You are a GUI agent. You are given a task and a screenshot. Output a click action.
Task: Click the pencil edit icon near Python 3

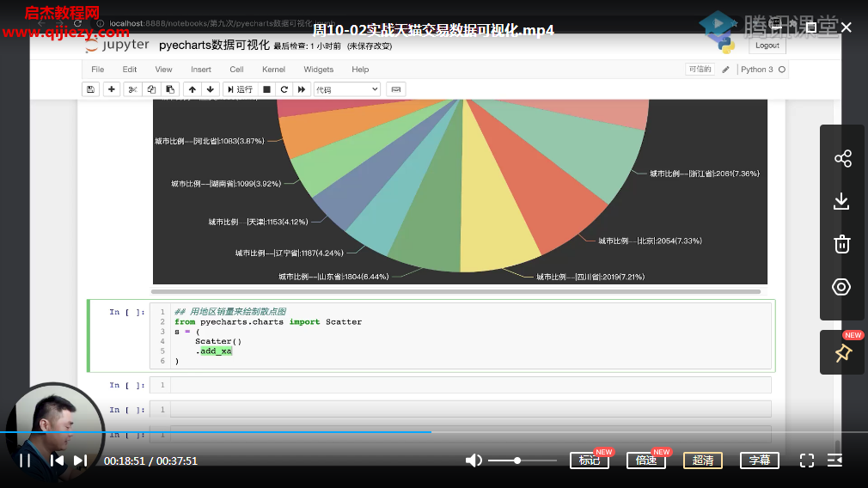(725, 69)
